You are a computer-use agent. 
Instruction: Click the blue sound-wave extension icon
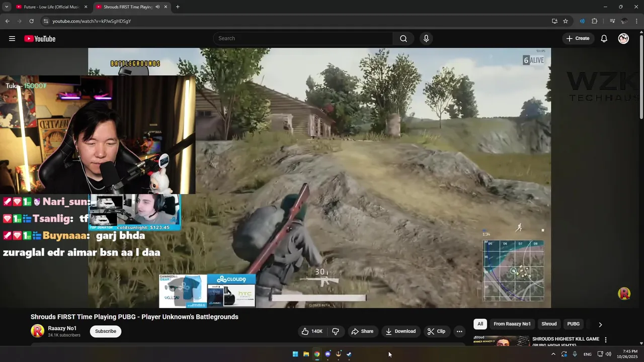582,21
